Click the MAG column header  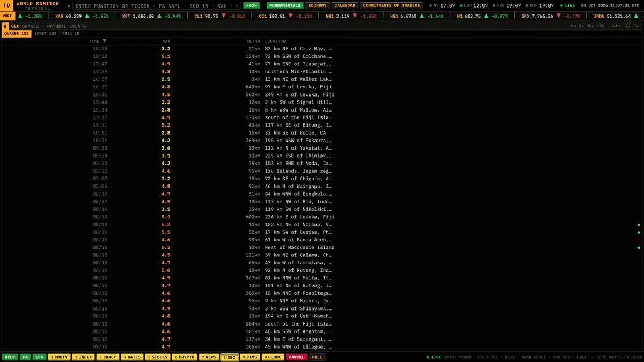[166, 41]
